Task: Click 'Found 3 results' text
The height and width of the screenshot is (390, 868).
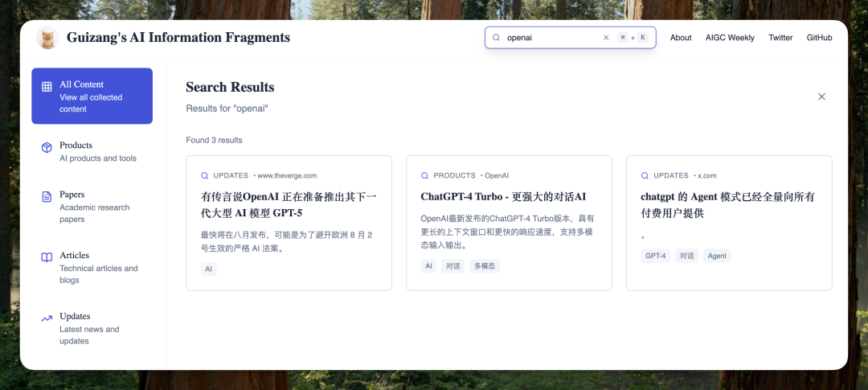Action: [215, 140]
